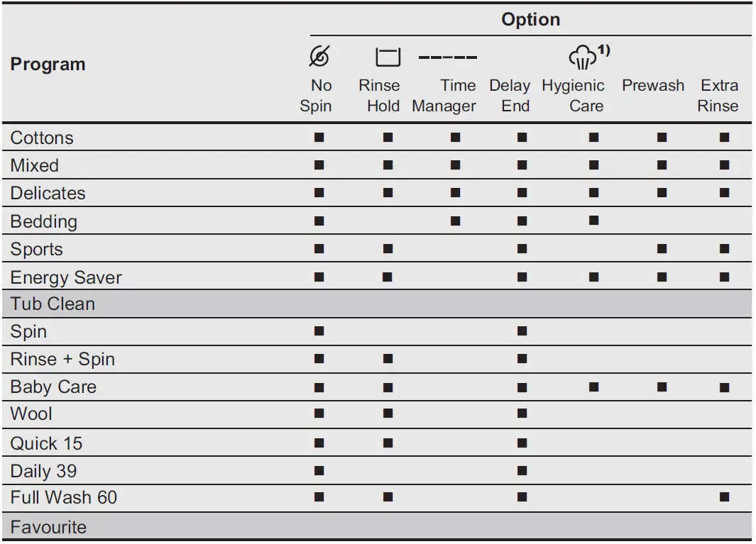Click the Quick 15 program label
Image resolution: width=756 pixels, height=544 pixels.
point(46,443)
